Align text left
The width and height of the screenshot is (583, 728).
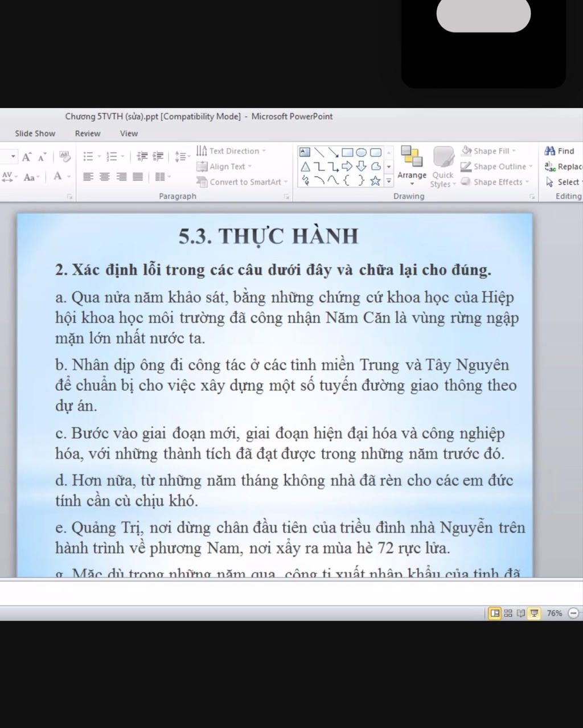pos(88,177)
